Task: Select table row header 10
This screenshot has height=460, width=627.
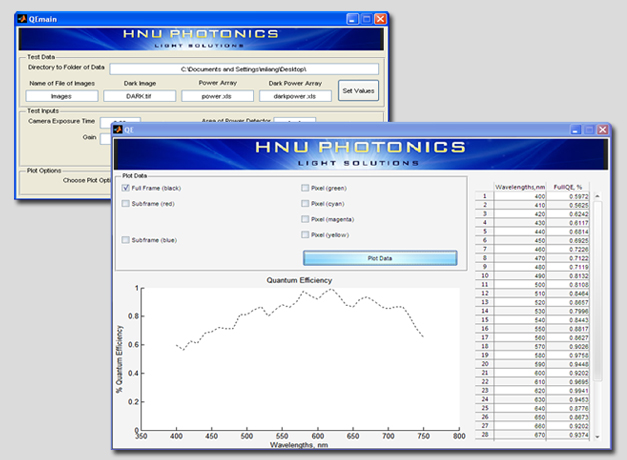Action: 485,276
